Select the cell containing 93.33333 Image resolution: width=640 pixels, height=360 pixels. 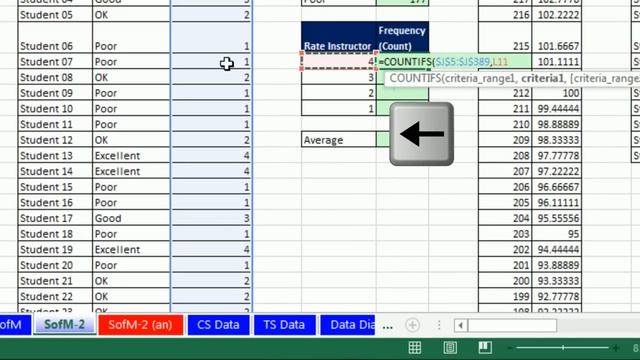pos(557,281)
